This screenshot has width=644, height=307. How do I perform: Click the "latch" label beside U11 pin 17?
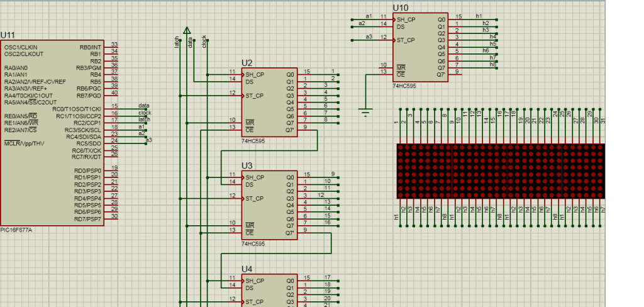(x=145, y=120)
